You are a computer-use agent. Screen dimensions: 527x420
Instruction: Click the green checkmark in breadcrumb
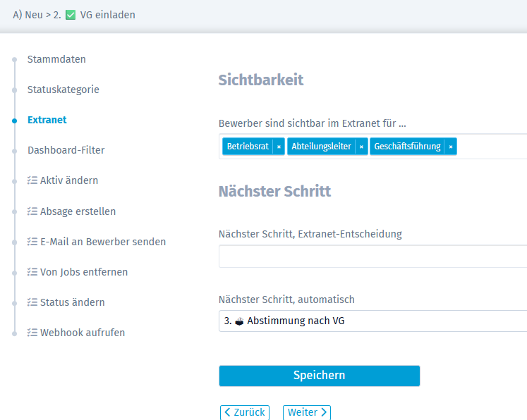point(71,15)
